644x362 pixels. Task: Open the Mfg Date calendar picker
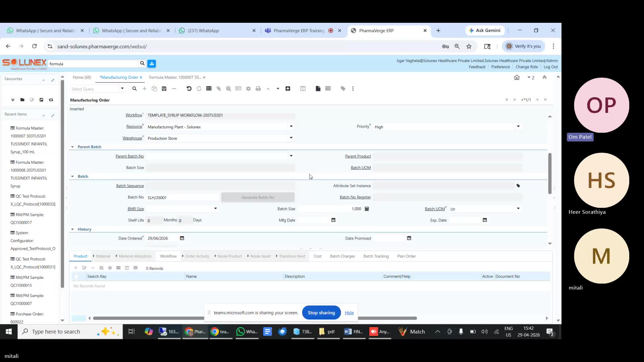tap(333, 220)
